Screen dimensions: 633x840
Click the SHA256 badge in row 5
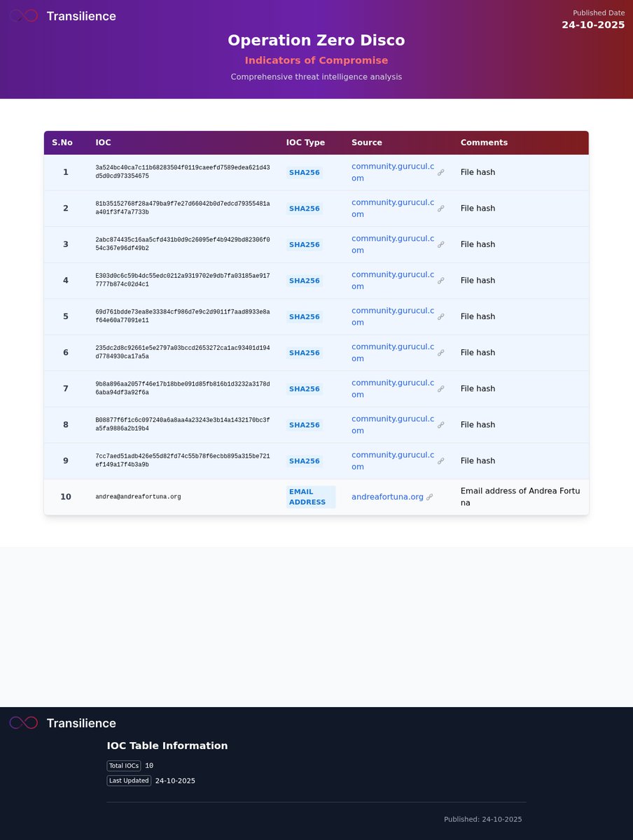(x=305, y=317)
